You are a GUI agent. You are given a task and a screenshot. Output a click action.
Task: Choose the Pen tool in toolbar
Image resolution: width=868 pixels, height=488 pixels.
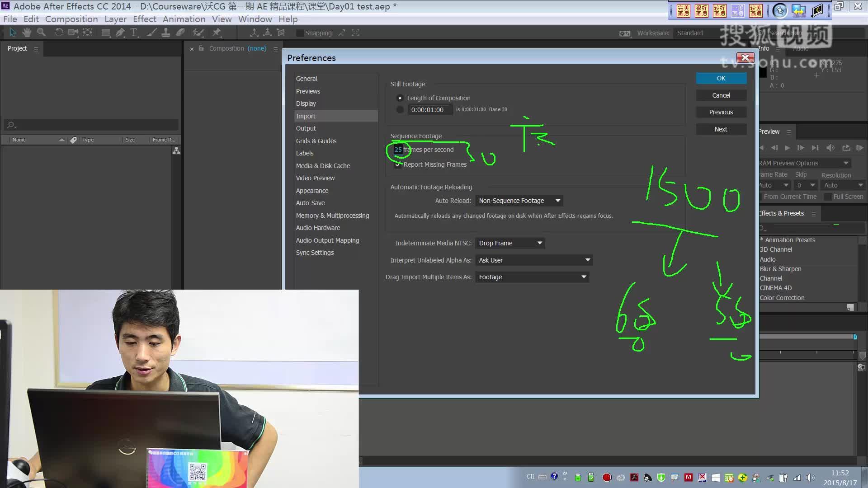pyautogui.click(x=120, y=33)
